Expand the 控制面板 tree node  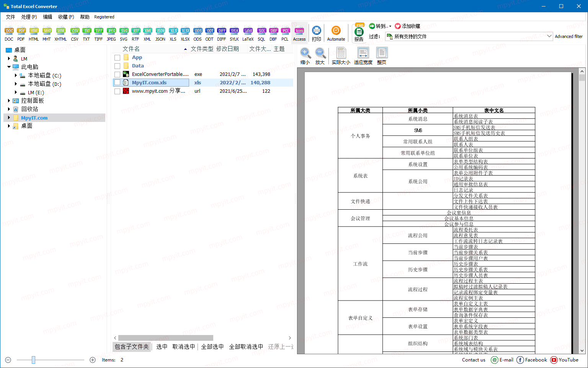[x=9, y=100]
